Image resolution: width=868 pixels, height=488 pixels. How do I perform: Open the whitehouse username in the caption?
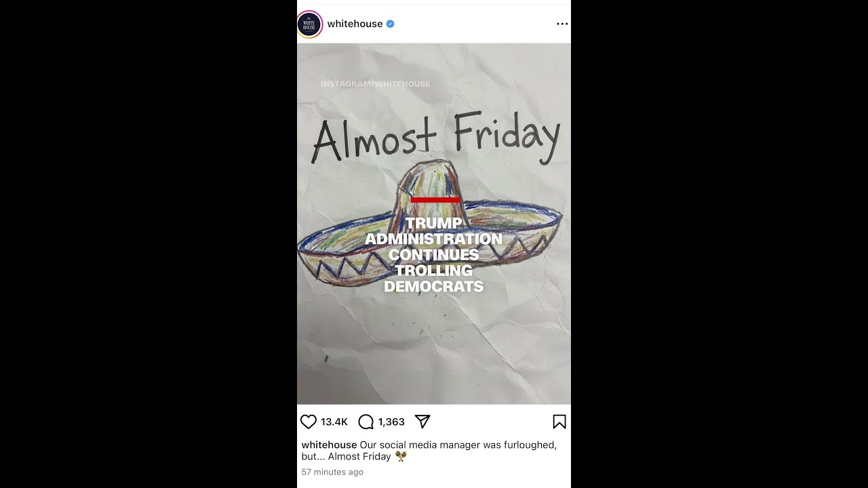click(x=329, y=445)
